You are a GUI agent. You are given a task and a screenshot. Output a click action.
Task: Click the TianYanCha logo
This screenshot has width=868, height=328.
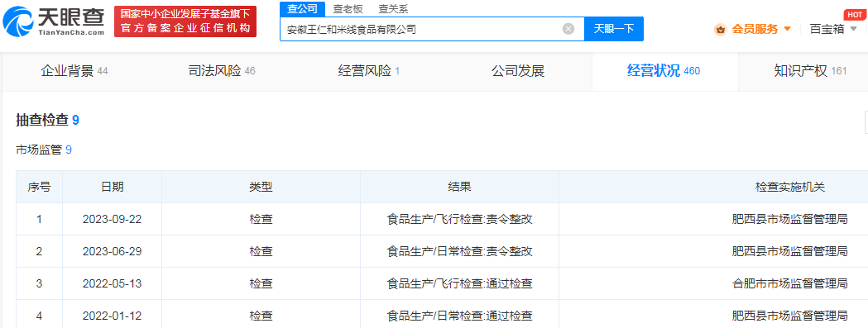tap(53, 21)
